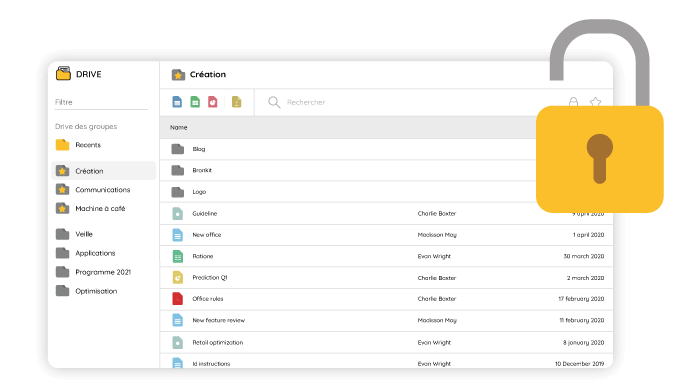Screen dimensions: 700x392
Task: Click the date 1 april 2020
Action: [x=588, y=235]
